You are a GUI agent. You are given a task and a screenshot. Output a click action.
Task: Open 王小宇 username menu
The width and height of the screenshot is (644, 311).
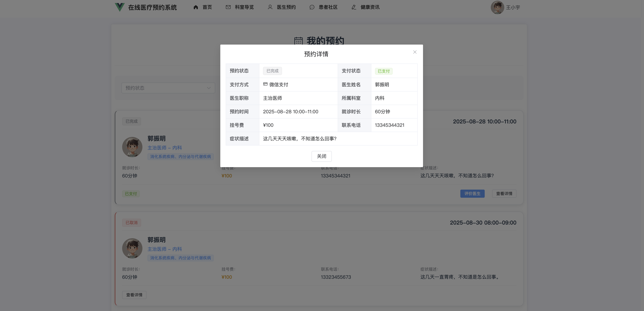point(513,7)
